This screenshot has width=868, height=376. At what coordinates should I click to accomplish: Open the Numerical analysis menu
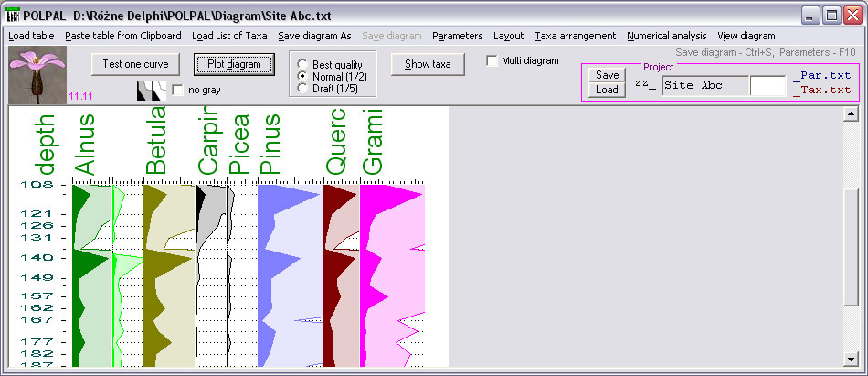[x=666, y=36]
